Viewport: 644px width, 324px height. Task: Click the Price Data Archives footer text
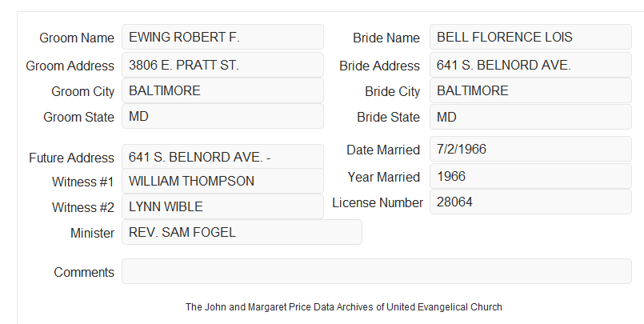(344, 307)
